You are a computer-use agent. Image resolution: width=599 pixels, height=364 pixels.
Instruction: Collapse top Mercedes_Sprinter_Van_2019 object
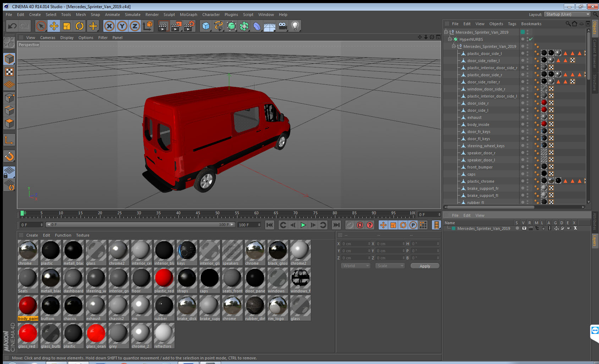(x=446, y=32)
